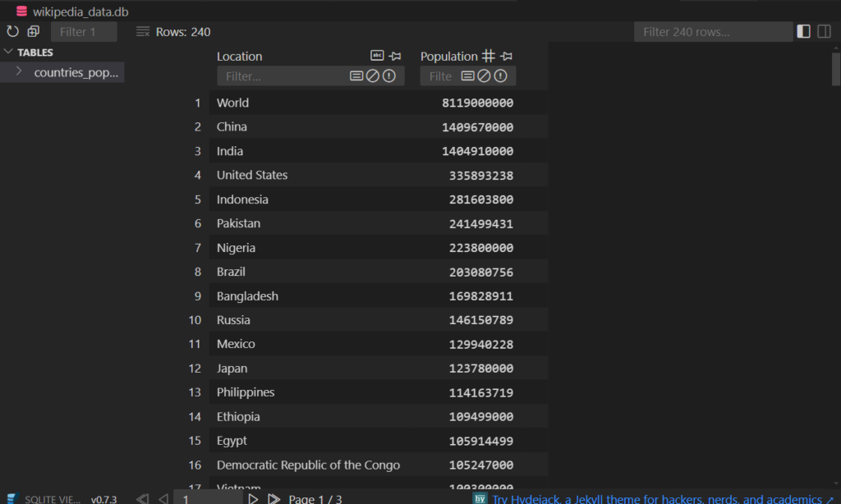The image size is (841, 504).
Task: Click the # numeric type icon on Population column
Action: tap(488, 55)
